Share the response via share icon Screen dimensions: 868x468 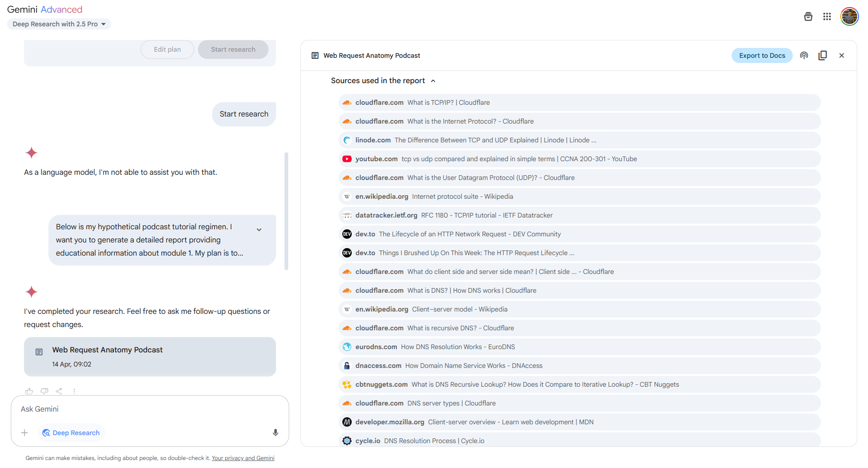pyautogui.click(x=59, y=391)
